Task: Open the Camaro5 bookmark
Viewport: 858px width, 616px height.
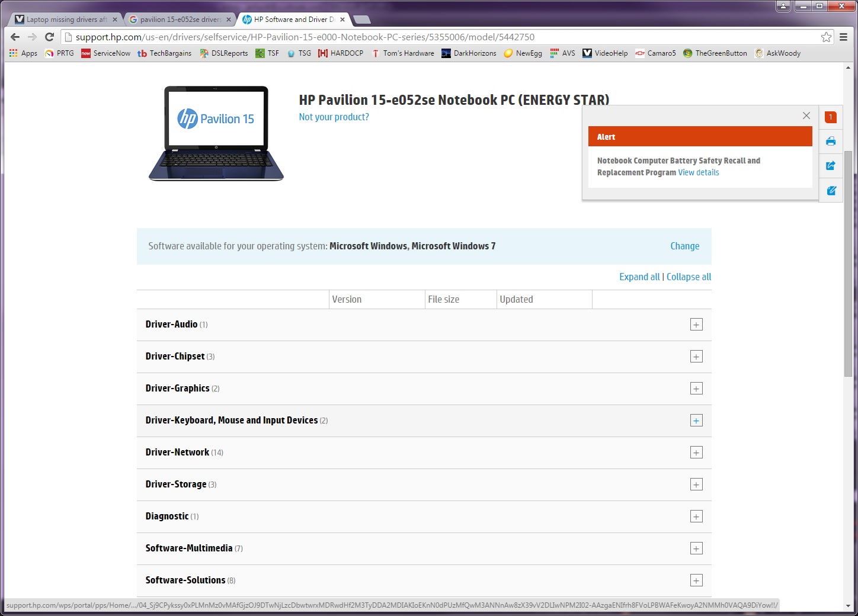Action: click(655, 53)
